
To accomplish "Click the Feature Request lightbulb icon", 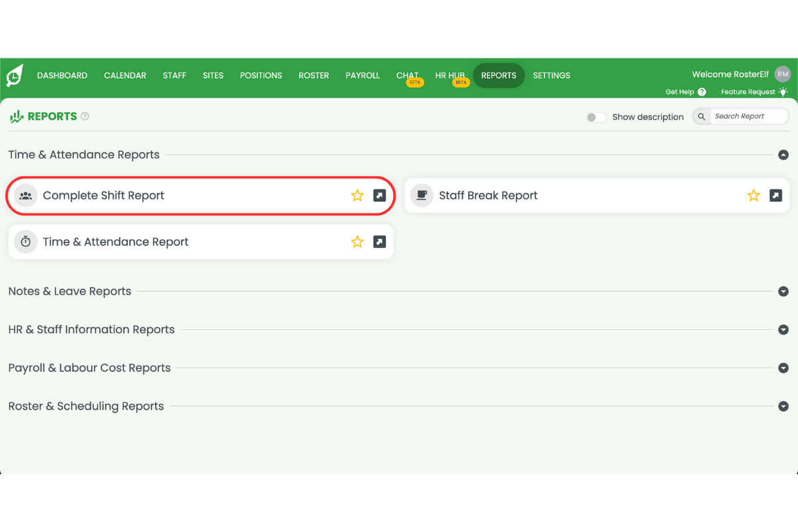I will coord(783,92).
